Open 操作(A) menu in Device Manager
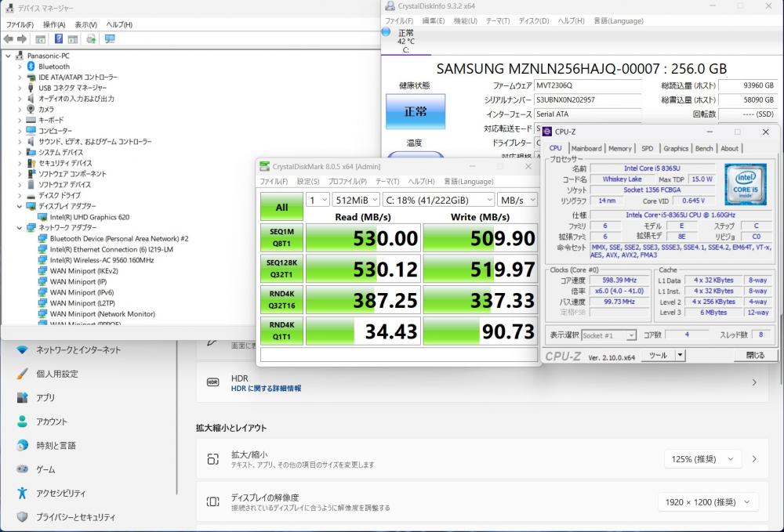Image resolution: width=784 pixels, height=532 pixels. tap(54, 24)
